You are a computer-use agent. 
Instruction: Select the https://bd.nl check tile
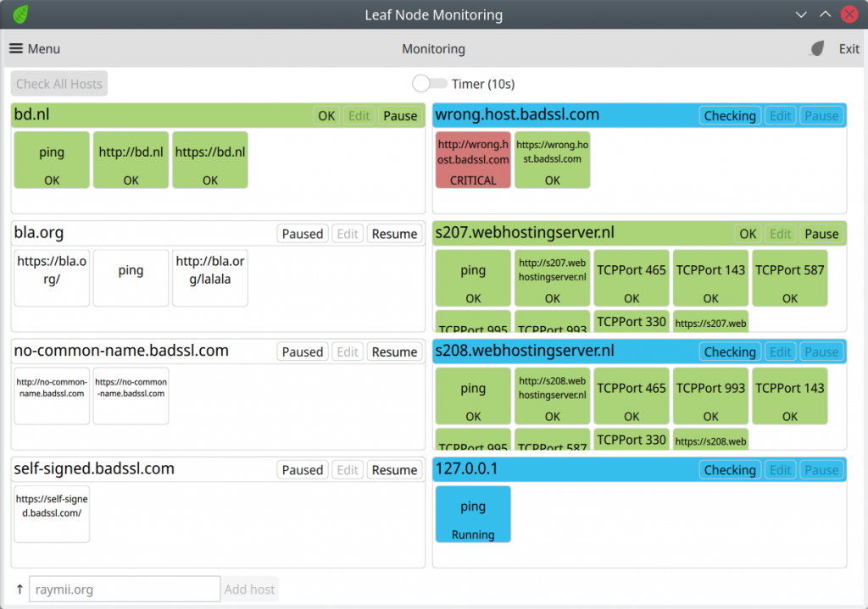pos(210,160)
